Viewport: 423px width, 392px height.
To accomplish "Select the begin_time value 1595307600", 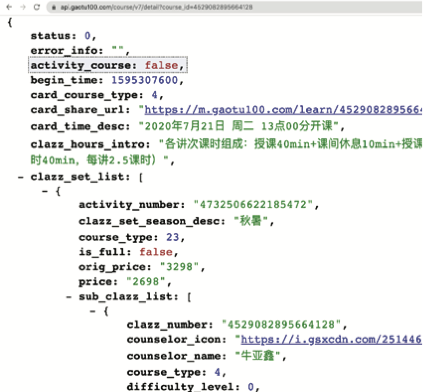I will [145, 80].
